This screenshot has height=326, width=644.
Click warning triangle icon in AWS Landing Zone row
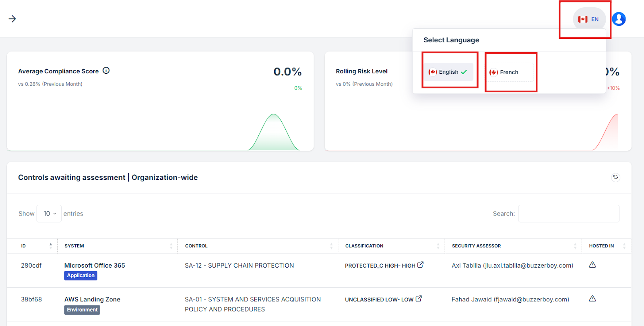click(592, 299)
